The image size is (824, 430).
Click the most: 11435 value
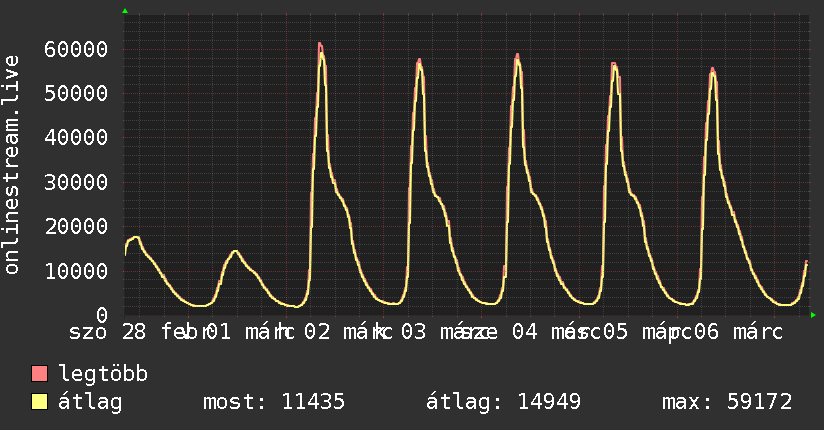tap(274, 402)
